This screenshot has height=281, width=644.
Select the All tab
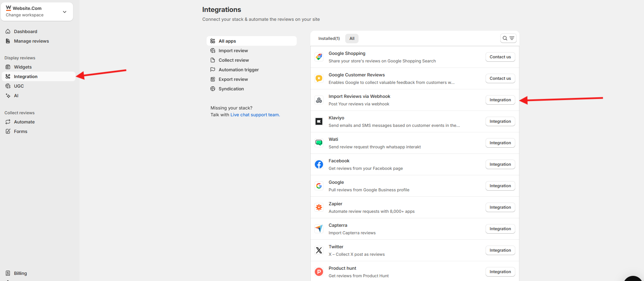[x=352, y=39]
